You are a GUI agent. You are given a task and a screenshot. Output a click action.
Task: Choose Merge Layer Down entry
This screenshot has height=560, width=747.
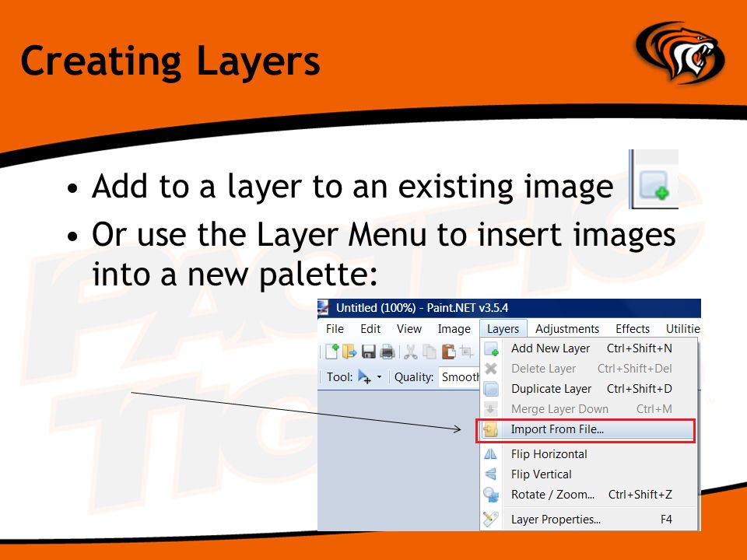click(589, 409)
